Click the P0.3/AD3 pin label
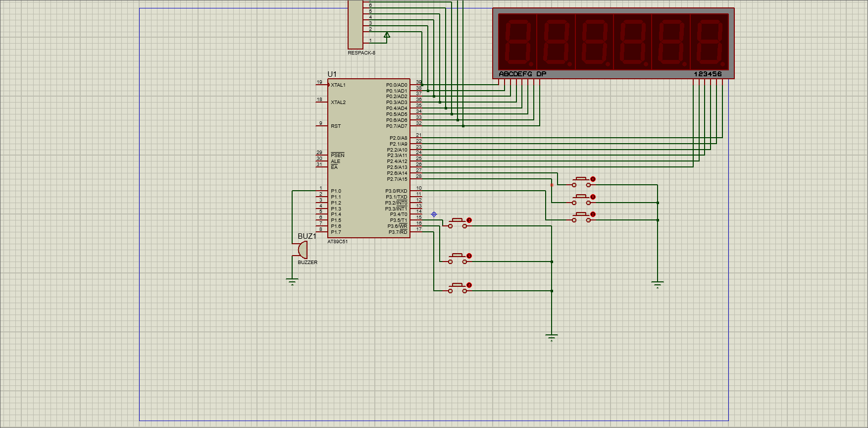The height and width of the screenshot is (428, 868). click(397, 103)
